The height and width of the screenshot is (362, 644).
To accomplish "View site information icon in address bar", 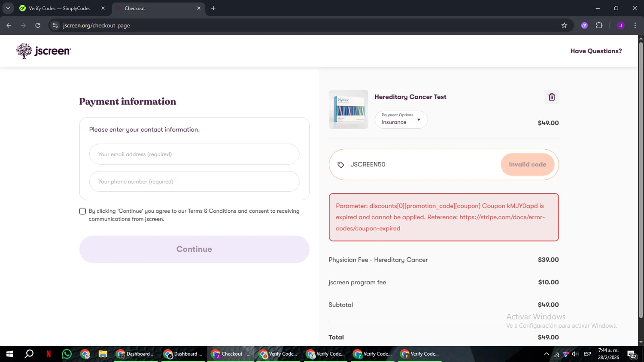I will (x=55, y=25).
